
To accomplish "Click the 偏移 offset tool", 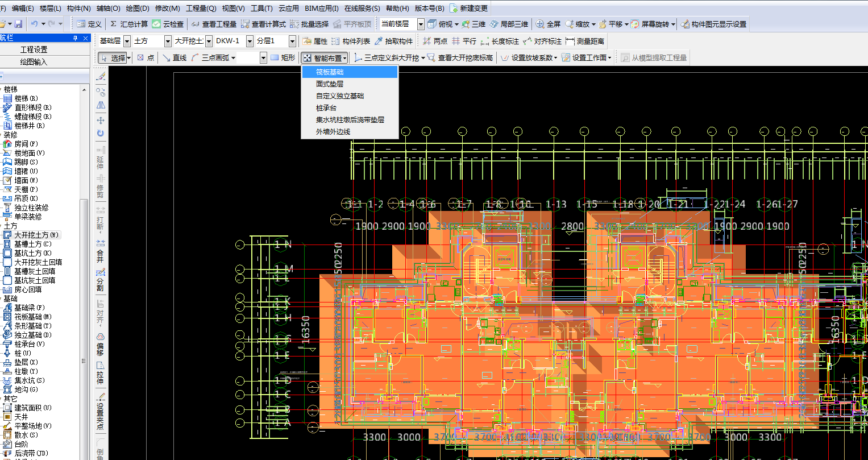I will pyautogui.click(x=100, y=345).
